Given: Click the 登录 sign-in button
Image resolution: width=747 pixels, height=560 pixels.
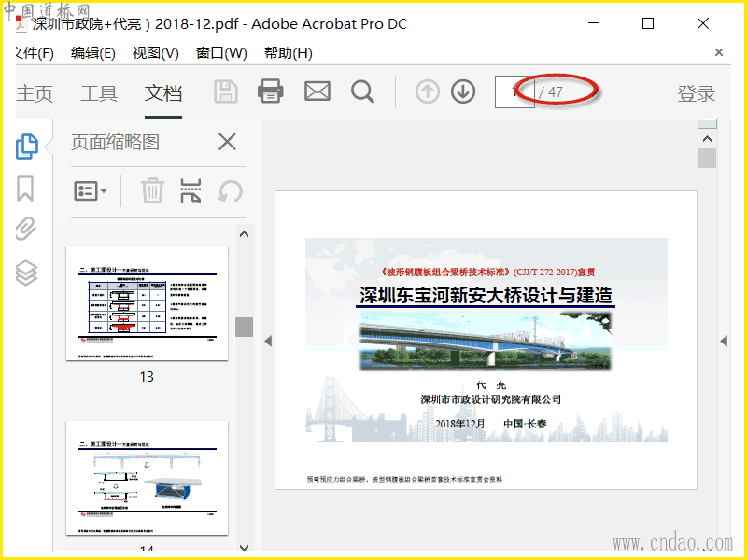Looking at the screenshot, I should [696, 93].
